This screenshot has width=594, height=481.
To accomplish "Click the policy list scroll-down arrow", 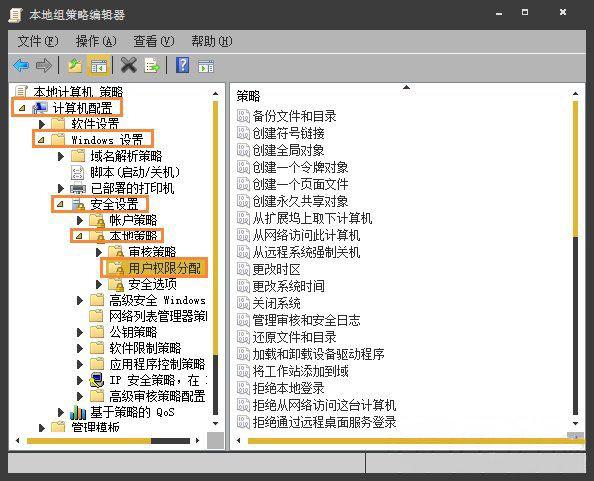I will 575,423.
